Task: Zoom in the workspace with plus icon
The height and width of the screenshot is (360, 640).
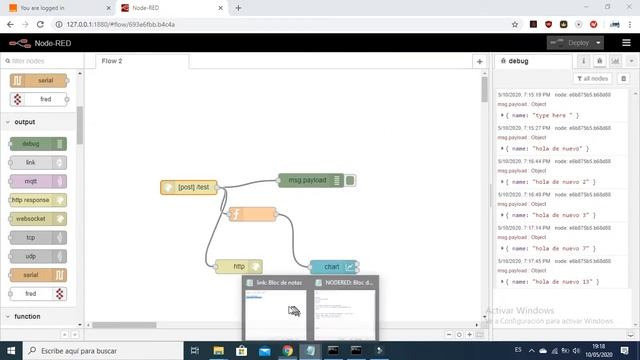Action: point(469,334)
